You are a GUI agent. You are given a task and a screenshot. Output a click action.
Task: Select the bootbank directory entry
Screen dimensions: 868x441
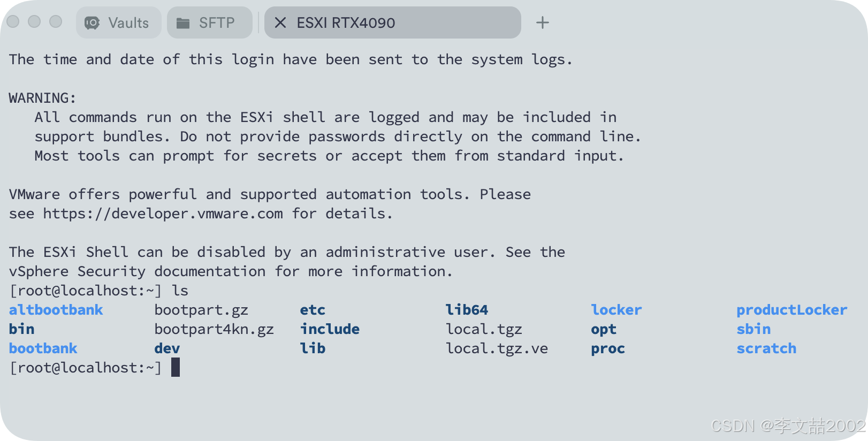[43, 348]
